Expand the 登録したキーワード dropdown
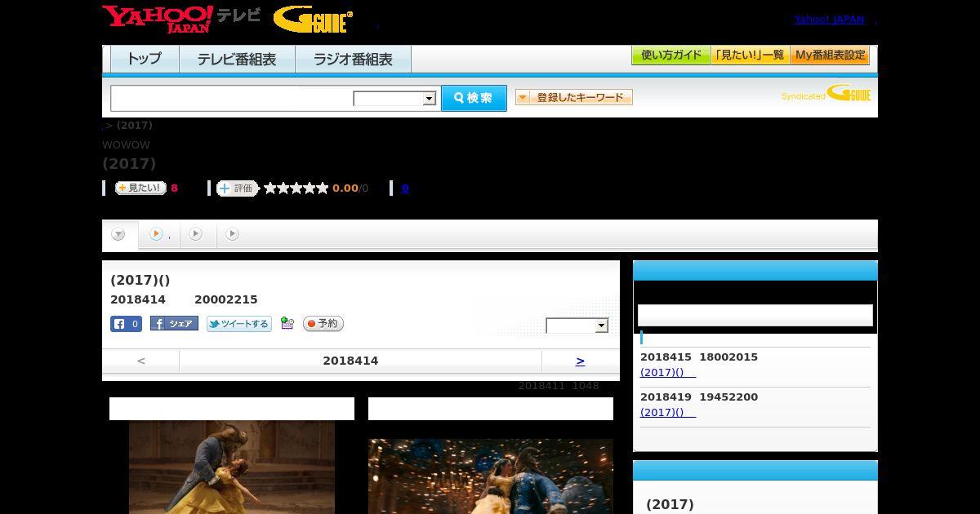 [574, 97]
